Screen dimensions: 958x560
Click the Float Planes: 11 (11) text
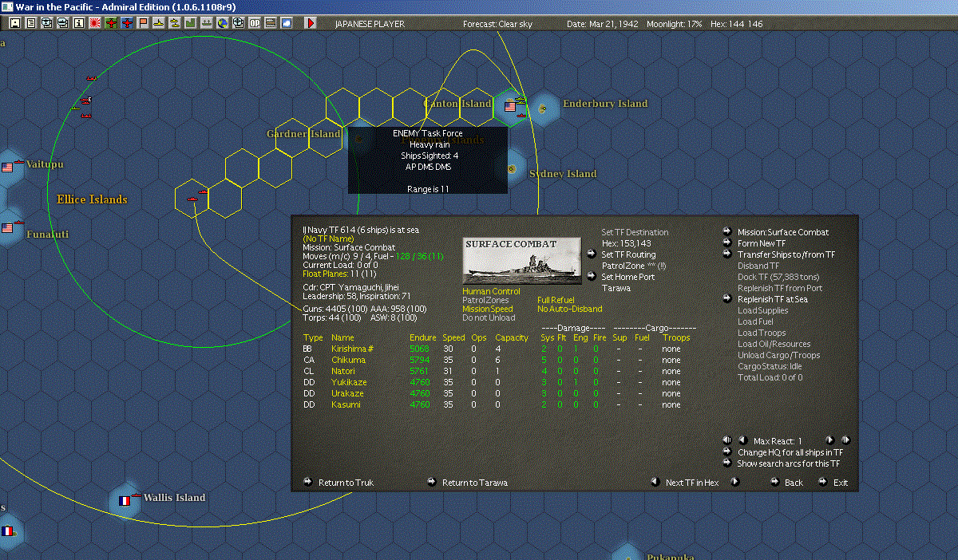340,274
